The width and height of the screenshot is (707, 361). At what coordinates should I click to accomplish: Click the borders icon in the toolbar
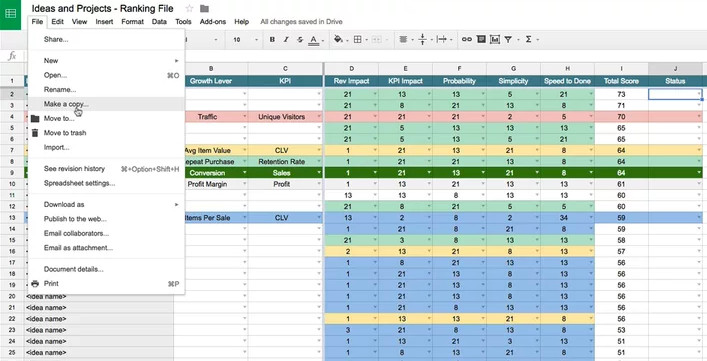click(x=358, y=40)
